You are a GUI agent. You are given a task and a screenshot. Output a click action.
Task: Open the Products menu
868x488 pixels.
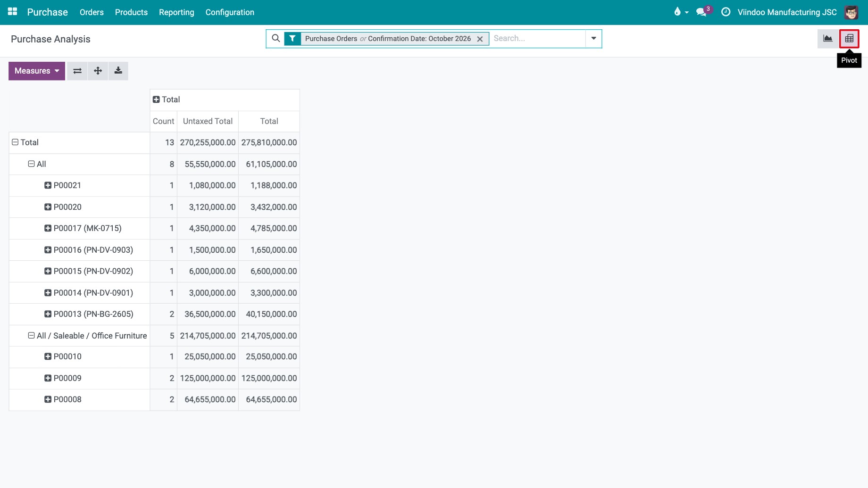131,12
